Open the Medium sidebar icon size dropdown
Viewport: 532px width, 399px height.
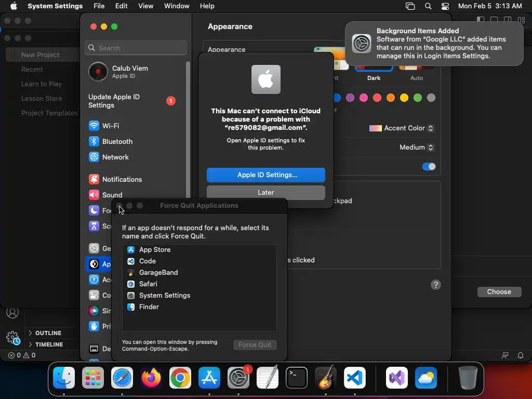416,147
